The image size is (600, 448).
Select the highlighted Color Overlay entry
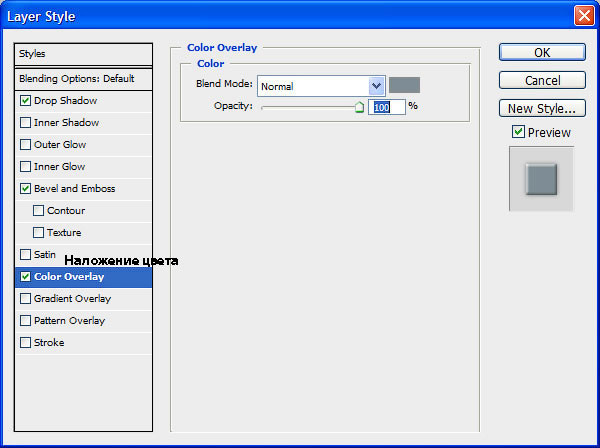(83, 277)
